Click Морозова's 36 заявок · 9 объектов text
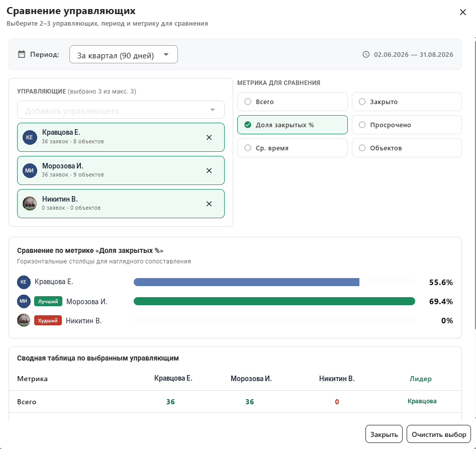 [x=72, y=174]
